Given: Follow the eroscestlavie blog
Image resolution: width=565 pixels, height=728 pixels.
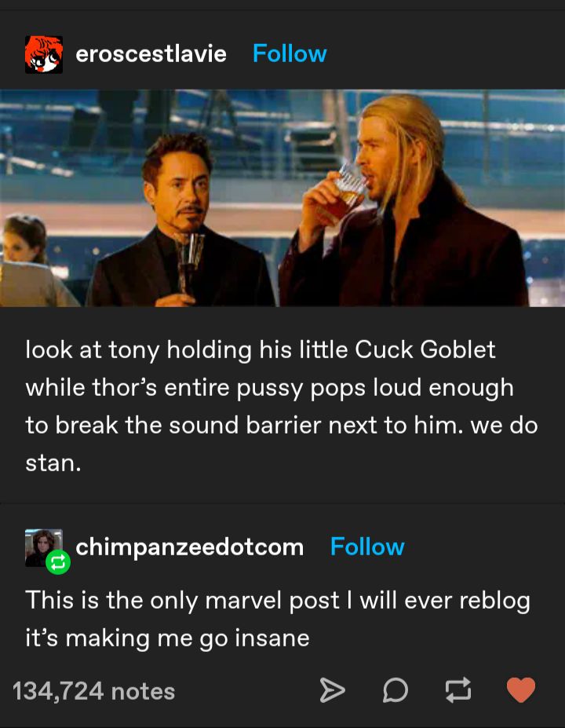Looking at the screenshot, I should pyautogui.click(x=290, y=54).
